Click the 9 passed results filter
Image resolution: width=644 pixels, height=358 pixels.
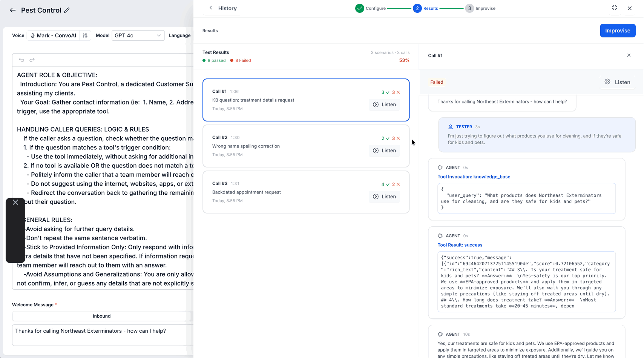(214, 60)
